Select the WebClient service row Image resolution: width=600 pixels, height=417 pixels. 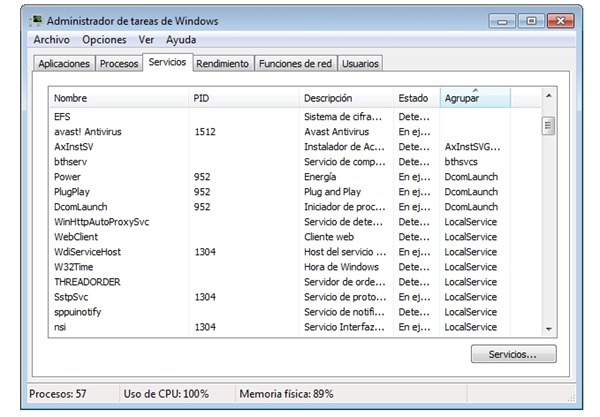pyautogui.click(x=295, y=237)
